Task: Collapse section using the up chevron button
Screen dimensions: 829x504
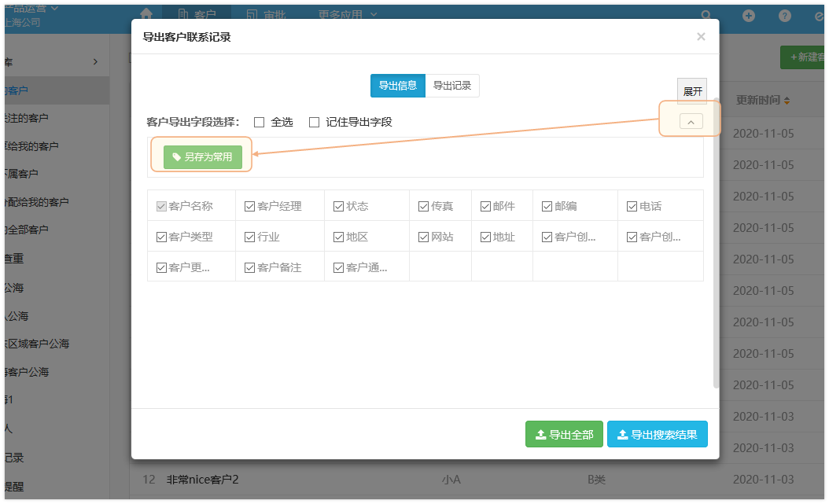Action: (691, 121)
